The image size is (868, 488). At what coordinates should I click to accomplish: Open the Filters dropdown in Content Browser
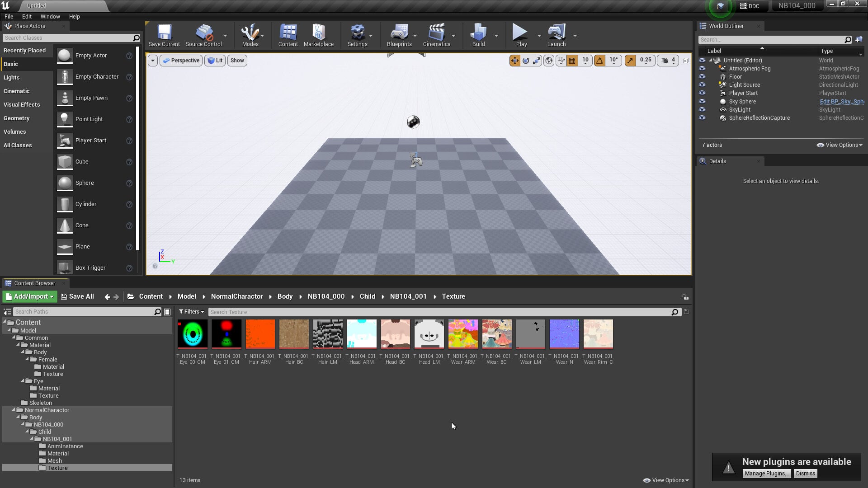point(191,312)
